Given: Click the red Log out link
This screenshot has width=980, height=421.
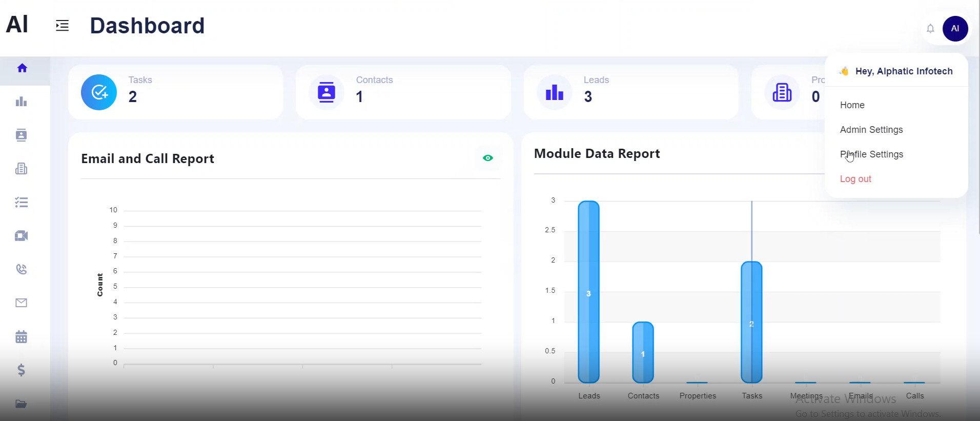Looking at the screenshot, I should tap(855, 179).
